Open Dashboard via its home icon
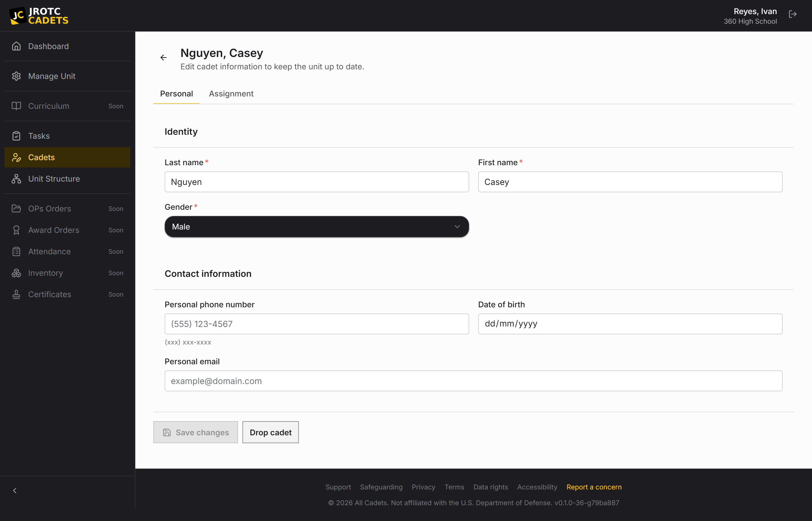This screenshot has width=812, height=521. point(16,46)
